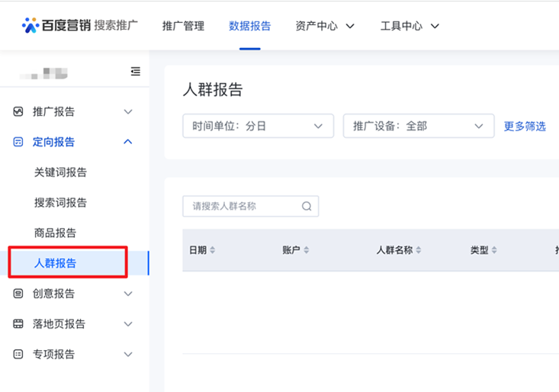Click the 专项报告 sidebar icon
This screenshot has width=559, height=392.
(x=18, y=355)
